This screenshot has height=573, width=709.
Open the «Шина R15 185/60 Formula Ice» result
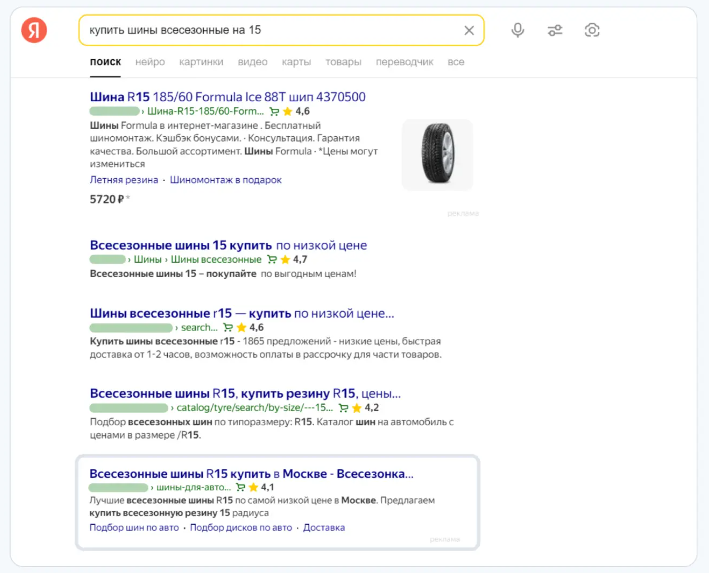(227, 97)
